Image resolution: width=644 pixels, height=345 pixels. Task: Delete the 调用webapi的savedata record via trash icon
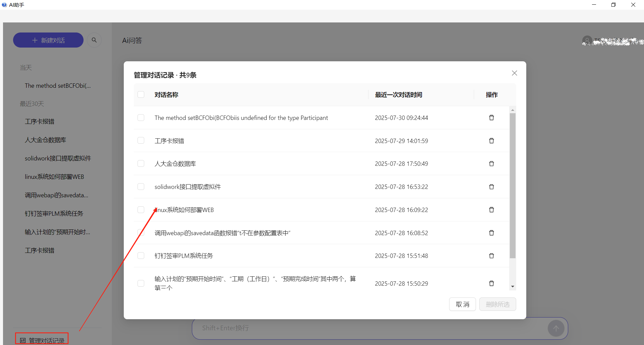pos(491,233)
